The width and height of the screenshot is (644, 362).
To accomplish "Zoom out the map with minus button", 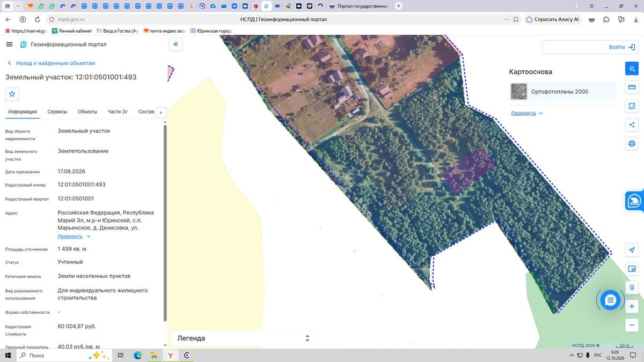I will click(x=632, y=325).
